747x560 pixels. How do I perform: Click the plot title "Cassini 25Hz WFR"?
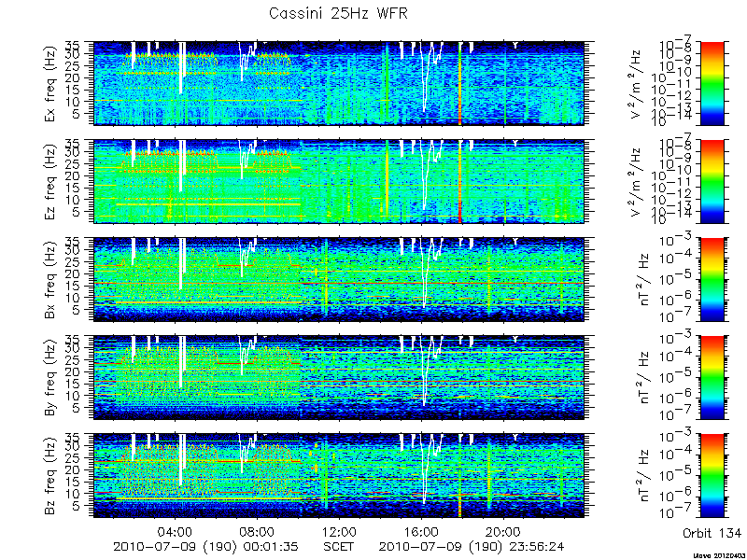click(338, 13)
